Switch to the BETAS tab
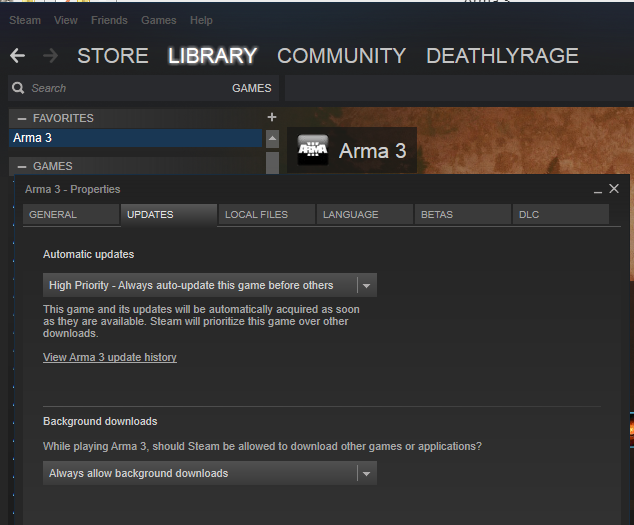 (463, 214)
